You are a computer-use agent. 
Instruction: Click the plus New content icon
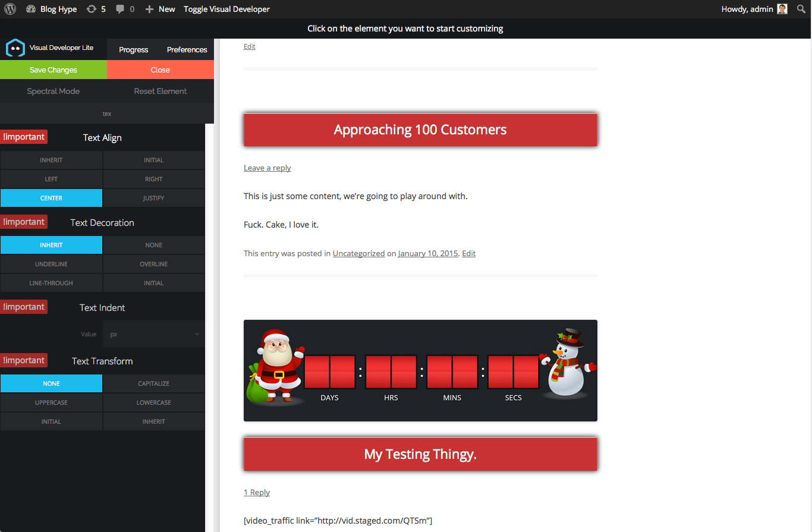tap(149, 9)
